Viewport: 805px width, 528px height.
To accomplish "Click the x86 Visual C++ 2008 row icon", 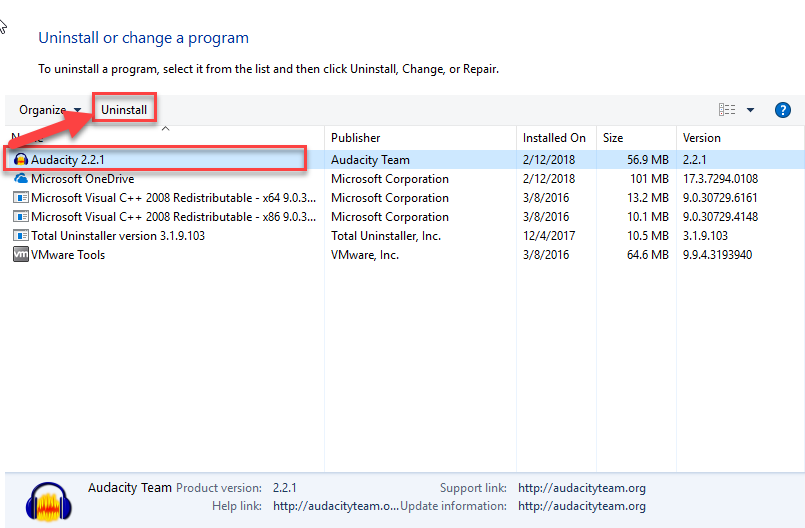I will point(21,217).
